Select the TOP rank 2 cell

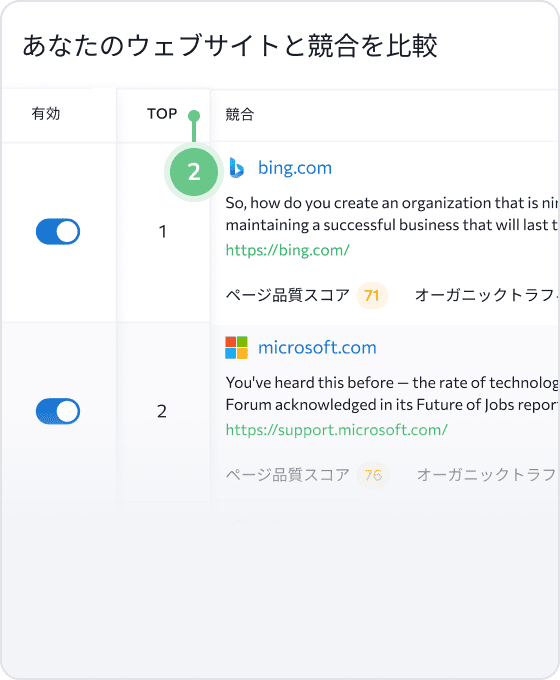162,411
